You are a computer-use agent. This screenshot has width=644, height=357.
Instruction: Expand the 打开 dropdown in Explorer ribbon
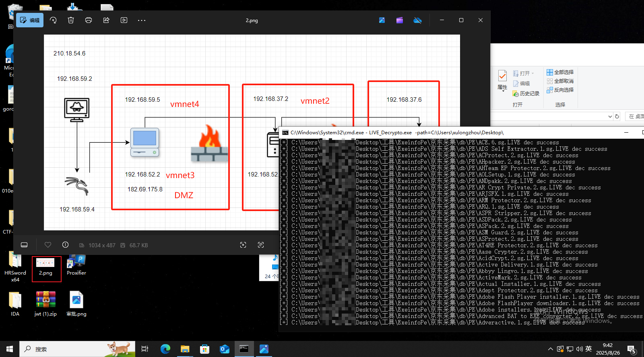pos(533,74)
